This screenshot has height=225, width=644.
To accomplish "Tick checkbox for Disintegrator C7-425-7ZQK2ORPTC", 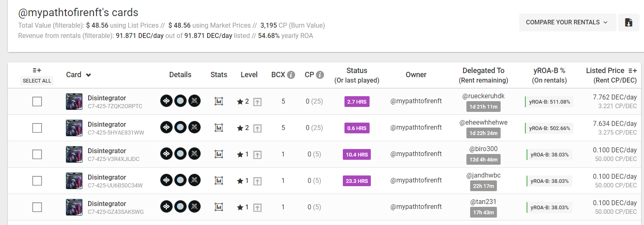I will coord(37,102).
